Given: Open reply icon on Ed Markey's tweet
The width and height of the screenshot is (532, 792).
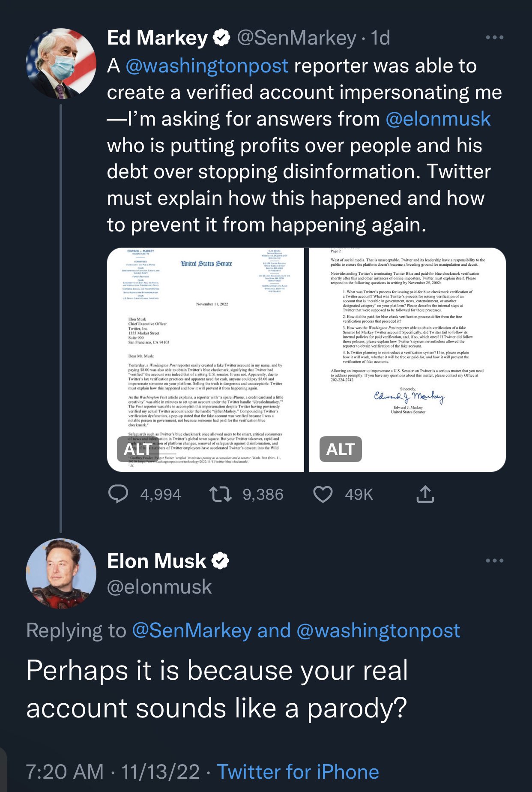Looking at the screenshot, I should tap(118, 494).
